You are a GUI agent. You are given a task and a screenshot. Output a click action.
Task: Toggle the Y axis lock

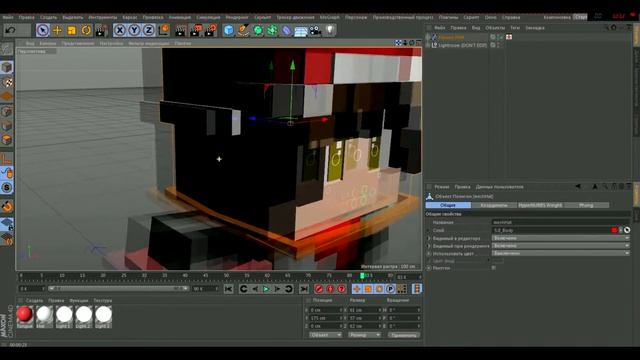click(x=134, y=30)
